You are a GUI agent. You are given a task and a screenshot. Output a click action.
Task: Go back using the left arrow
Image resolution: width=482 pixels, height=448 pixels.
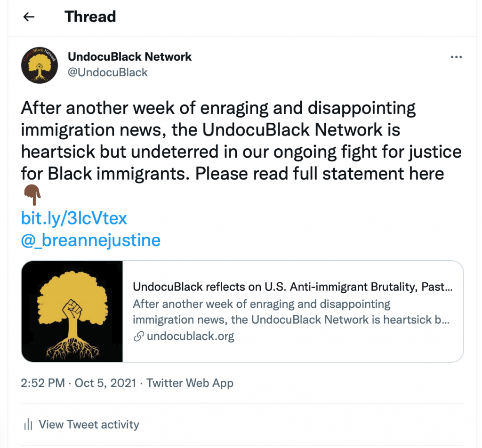tap(29, 17)
